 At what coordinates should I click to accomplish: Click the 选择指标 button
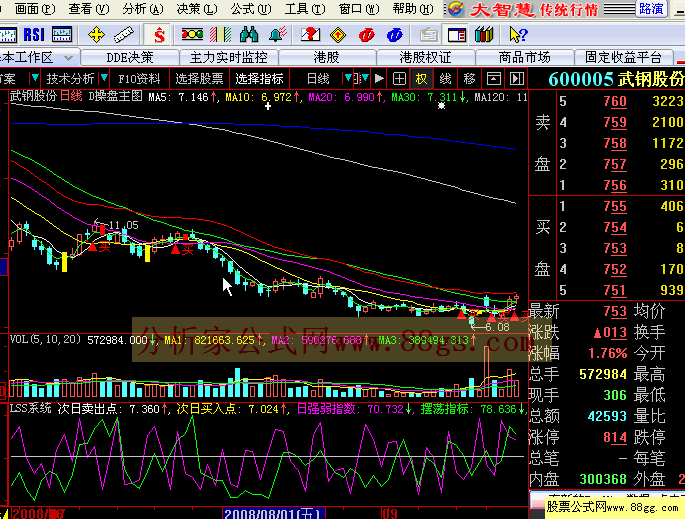click(259, 79)
